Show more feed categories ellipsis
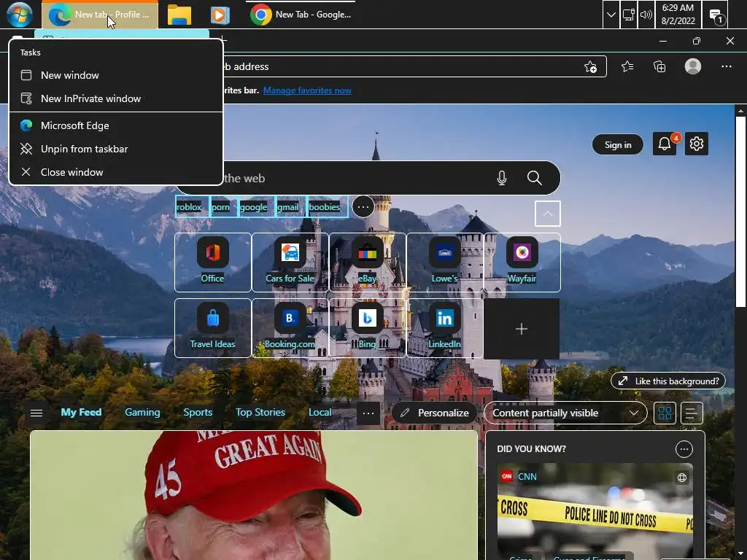747x560 pixels. [368, 413]
